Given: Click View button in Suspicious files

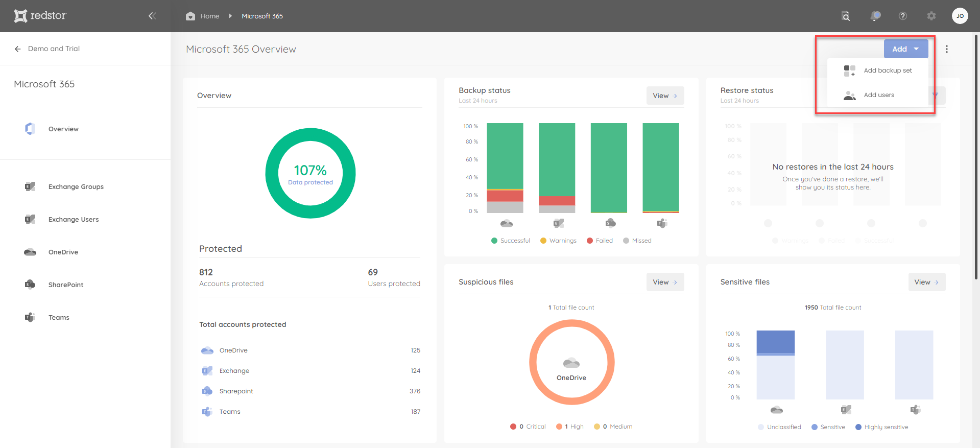Looking at the screenshot, I should click(x=665, y=282).
